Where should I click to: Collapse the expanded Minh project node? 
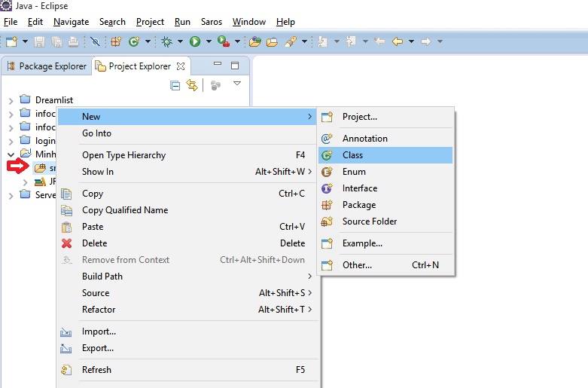pyautogui.click(x=11, y=154)
